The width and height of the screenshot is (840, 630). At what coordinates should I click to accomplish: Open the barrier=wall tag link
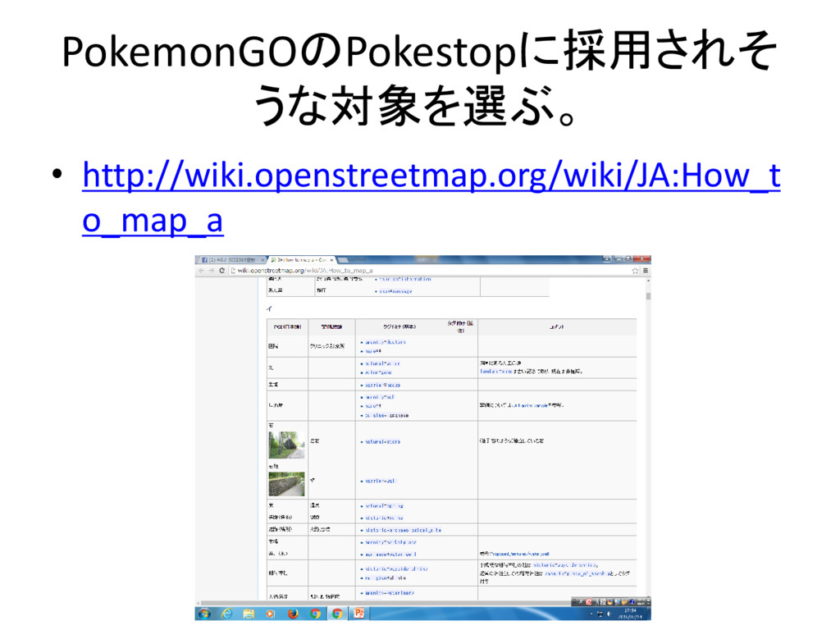[380, 481]
